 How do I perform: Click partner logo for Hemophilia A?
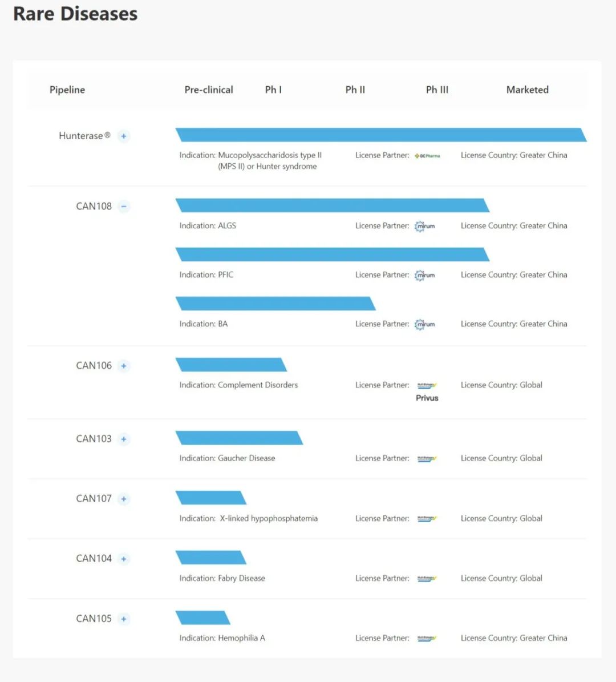(427, 639)
